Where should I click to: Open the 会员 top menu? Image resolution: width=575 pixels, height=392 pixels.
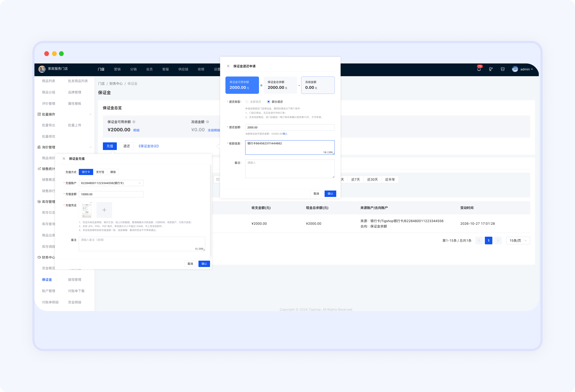[149, 69]
